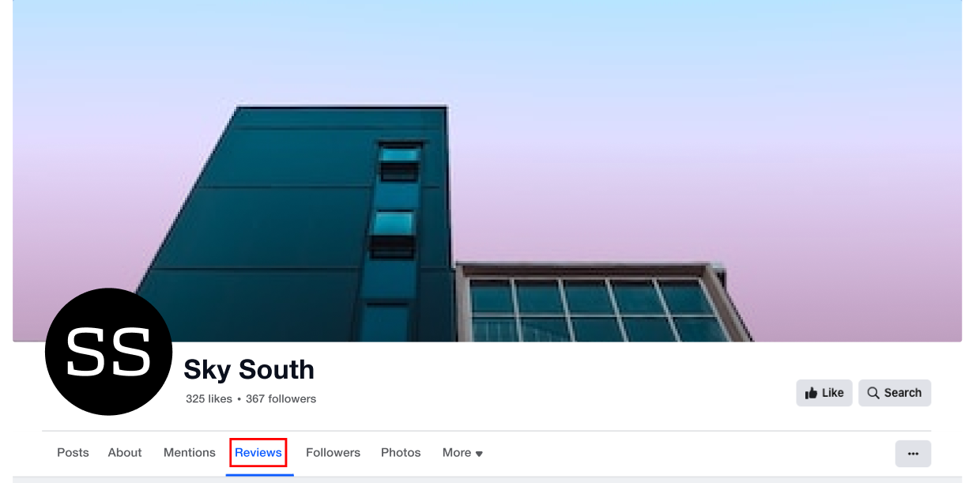Expand the More tab dropdown

[462, 453]
